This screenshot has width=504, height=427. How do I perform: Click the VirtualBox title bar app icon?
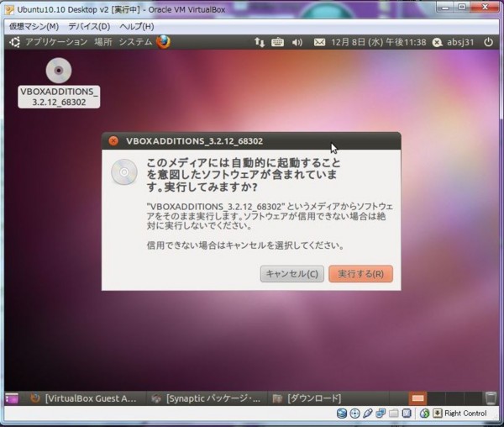9,9
